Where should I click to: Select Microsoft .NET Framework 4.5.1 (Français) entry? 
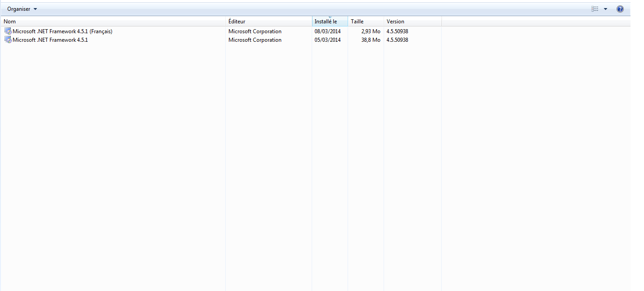click(63, 31)
